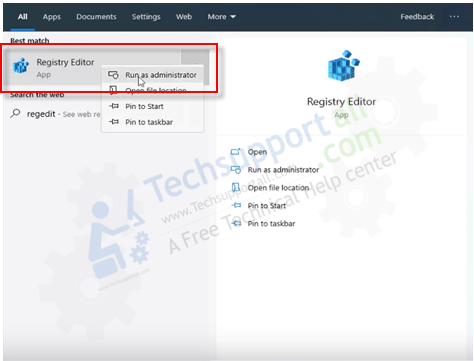Image resolution: width=474 pixels, height=361 pixels.
Task: Click the Registry Editor cube icon in results
Action: tap(21, 65)
